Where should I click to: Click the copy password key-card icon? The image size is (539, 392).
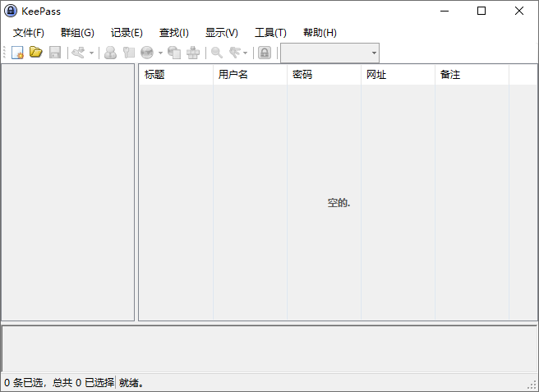(129, 53)
